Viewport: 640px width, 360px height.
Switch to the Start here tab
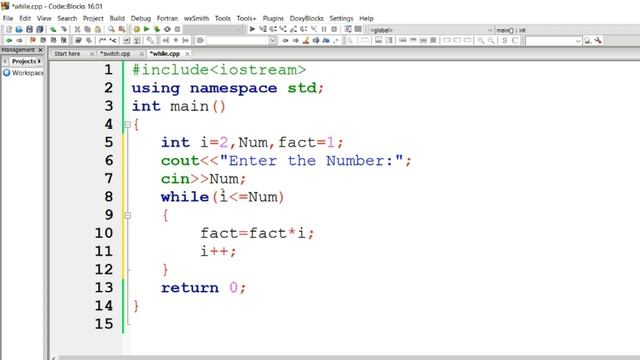(67, 54)
